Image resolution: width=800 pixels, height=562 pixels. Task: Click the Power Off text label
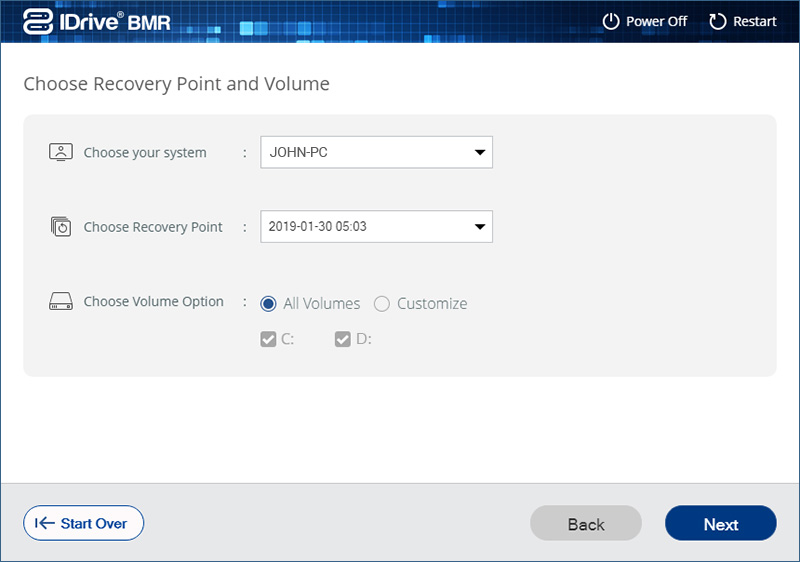pos(656,21)
